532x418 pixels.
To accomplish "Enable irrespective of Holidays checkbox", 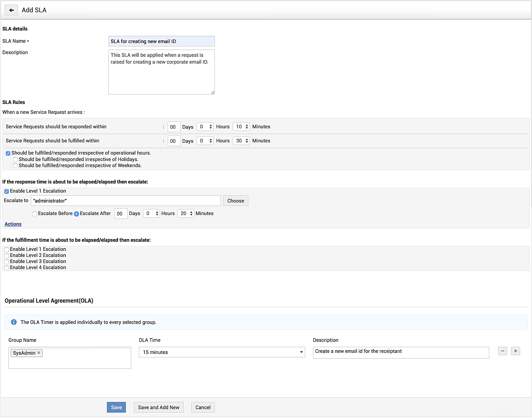I will click(x=15, y=160).
